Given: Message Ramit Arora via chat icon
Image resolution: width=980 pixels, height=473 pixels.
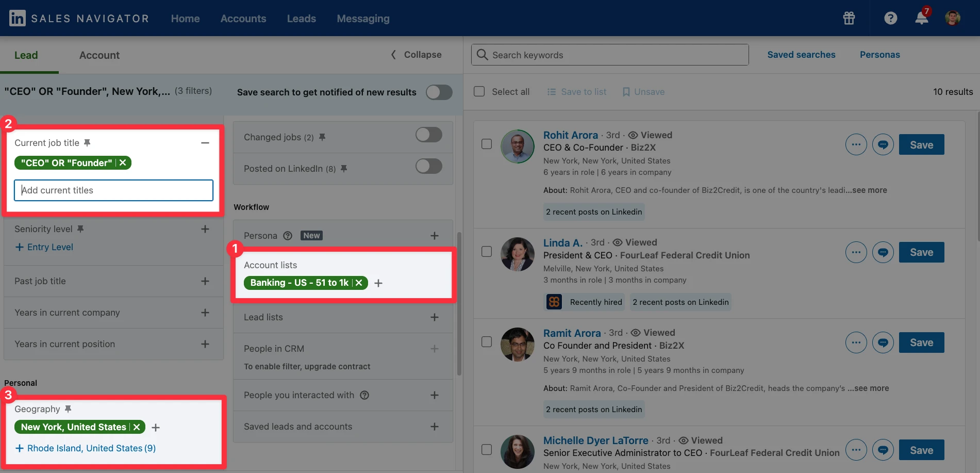Looking at the screenshot, I should click(883, 342).
